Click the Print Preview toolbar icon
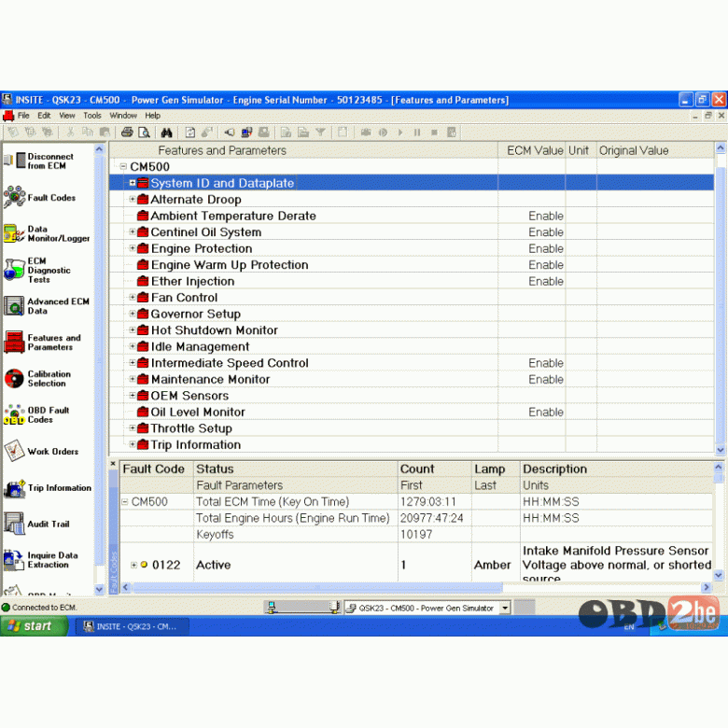728x728 pixels. [144, 133]
